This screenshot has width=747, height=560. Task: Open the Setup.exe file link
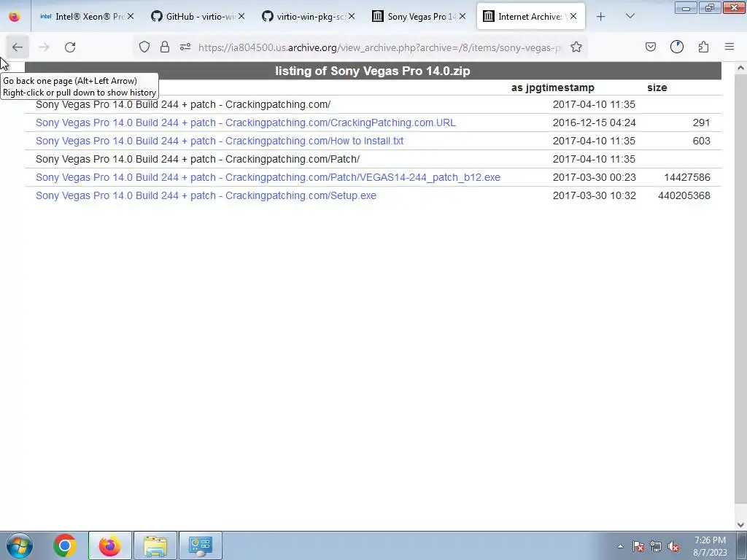coord(206,195)
